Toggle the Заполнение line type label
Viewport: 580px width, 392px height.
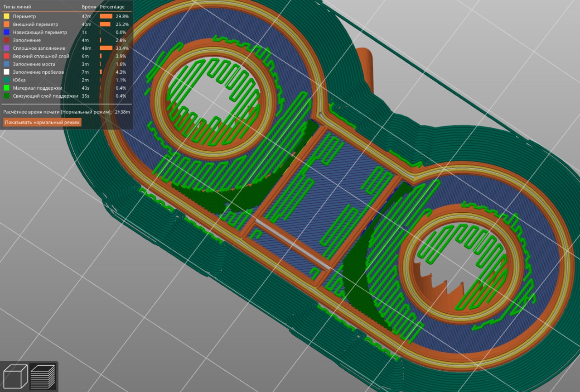pos(27,40)
